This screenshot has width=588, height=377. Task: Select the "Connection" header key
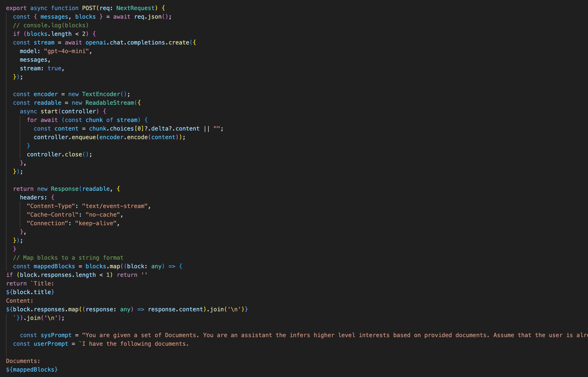[47, 223]
